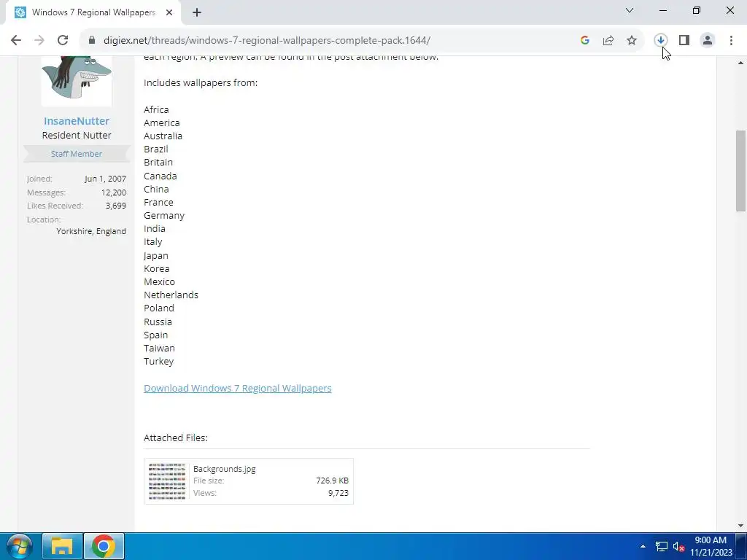Click the network tray icon
747x560 pixels.
point(661,546)
